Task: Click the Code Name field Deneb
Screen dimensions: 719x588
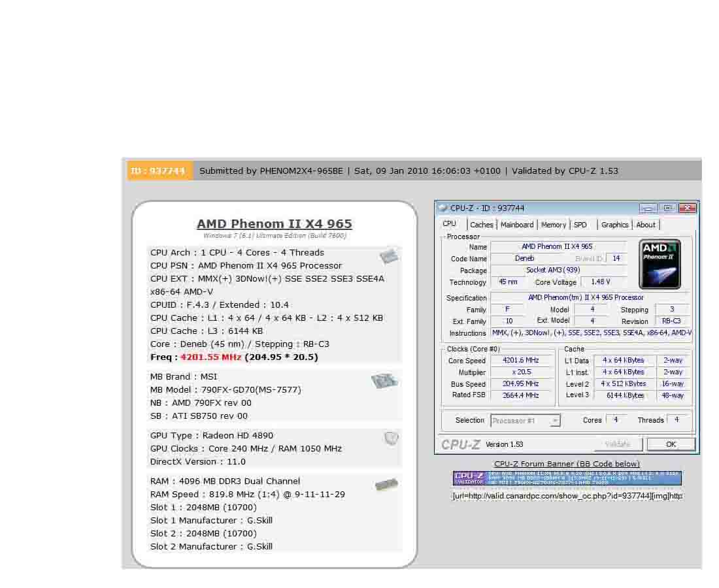Action: pyautogui.click(x=525, y=259)
